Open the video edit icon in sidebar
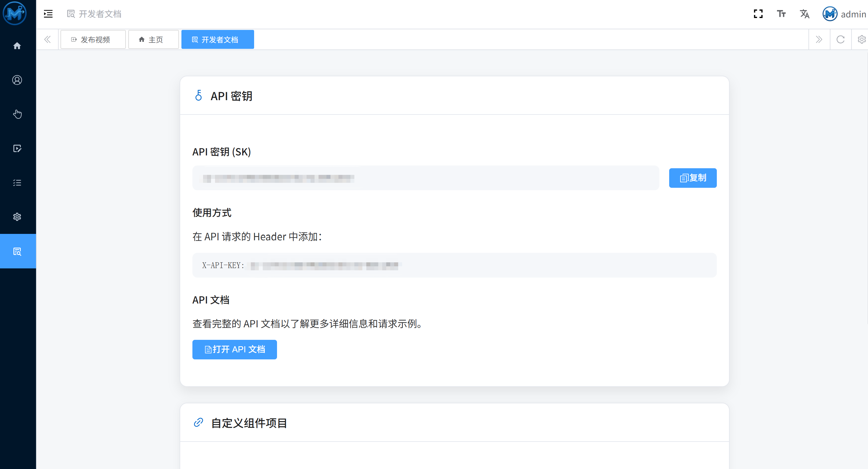This screenshot has width=868, height=469. pyautogui.click(x=17, y=148)
